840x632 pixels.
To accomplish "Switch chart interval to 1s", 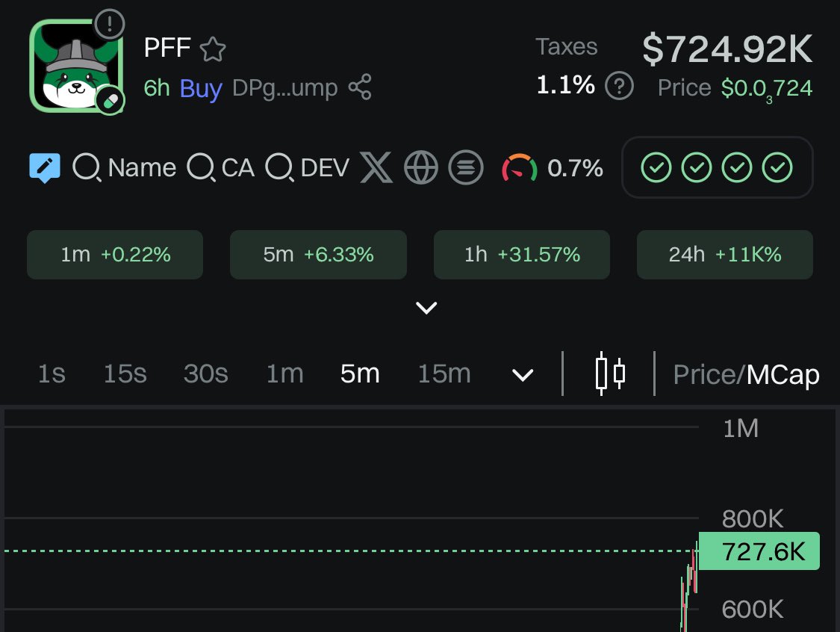I will [x=52, y=374].
